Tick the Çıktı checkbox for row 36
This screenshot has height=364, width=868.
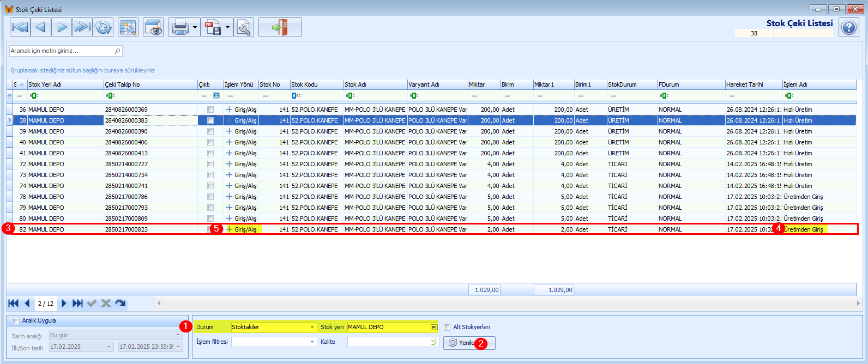point(210,110)
